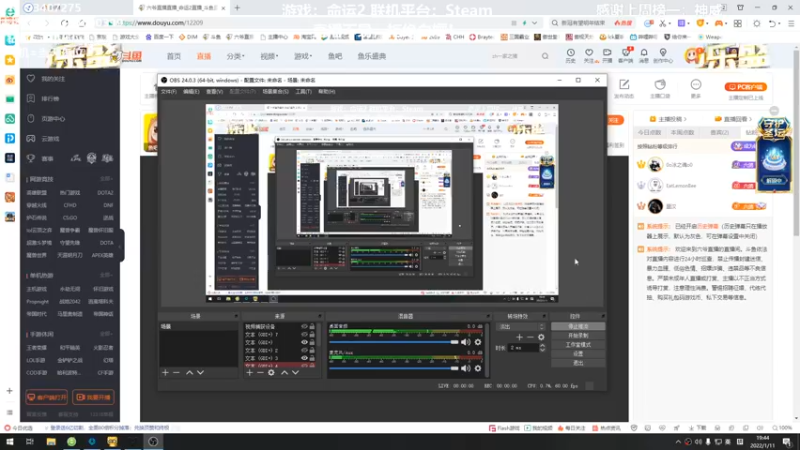Open settings button in OBS controls
Image resolution: width=800 pixels, height=450 pixels.
578,354
